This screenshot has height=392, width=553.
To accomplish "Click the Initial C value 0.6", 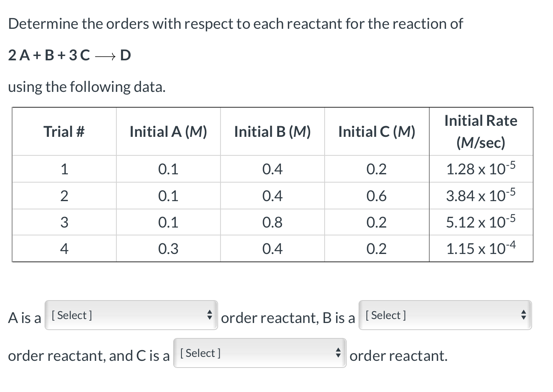I will click(x=377, y=195).
